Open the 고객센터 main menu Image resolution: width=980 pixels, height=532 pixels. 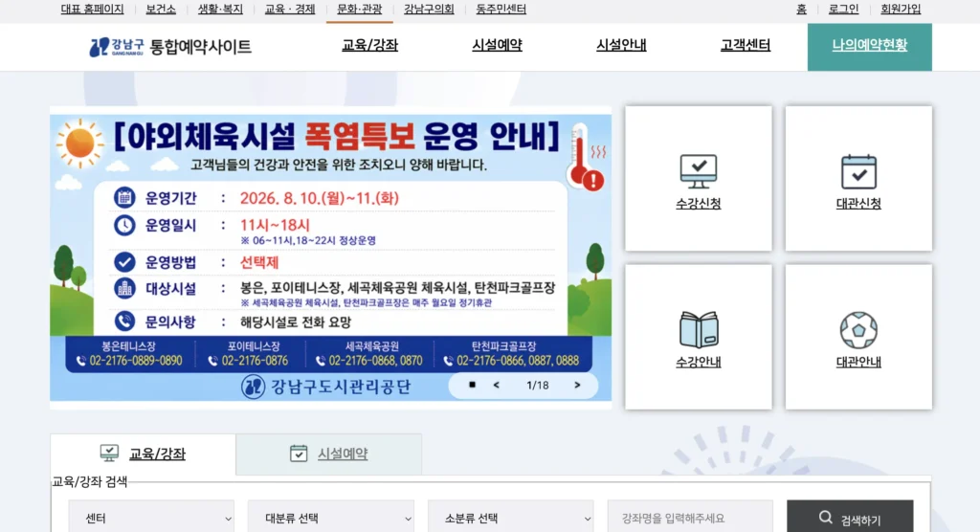point(745,45)
